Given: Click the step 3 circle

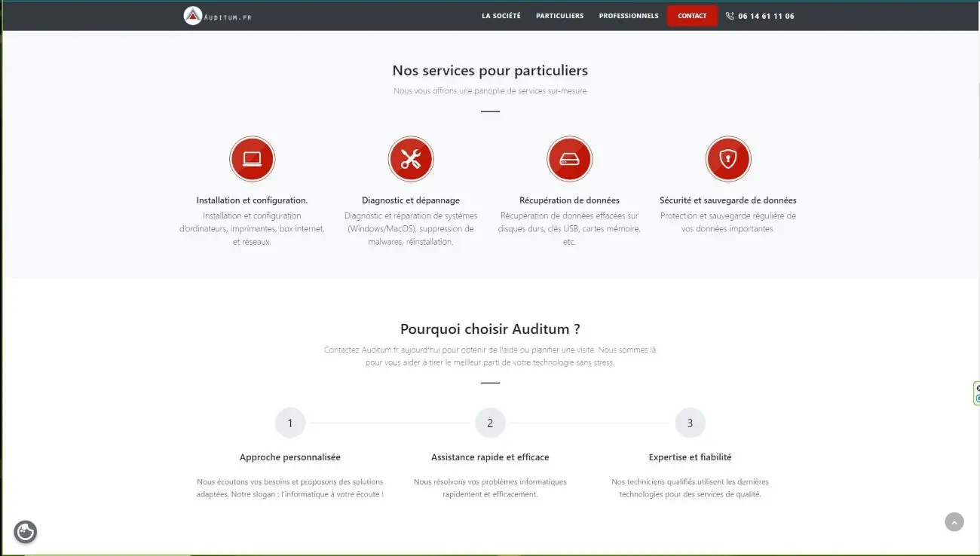Looking at the screenshot, I should [x=690, y=423].
